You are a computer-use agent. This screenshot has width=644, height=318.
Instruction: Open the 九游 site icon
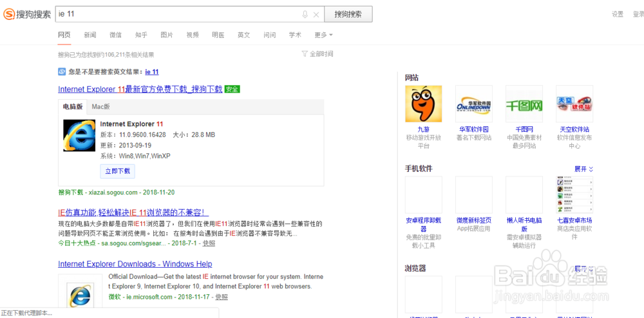424,104
